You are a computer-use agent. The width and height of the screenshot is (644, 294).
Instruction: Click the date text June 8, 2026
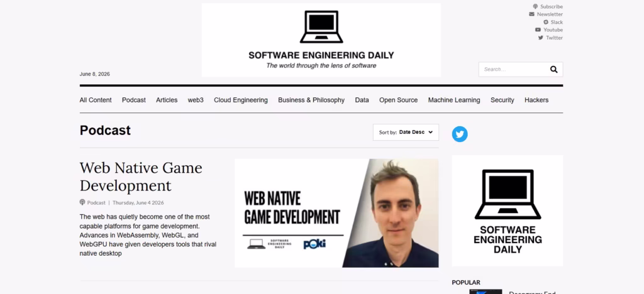(x=94, y=74)
